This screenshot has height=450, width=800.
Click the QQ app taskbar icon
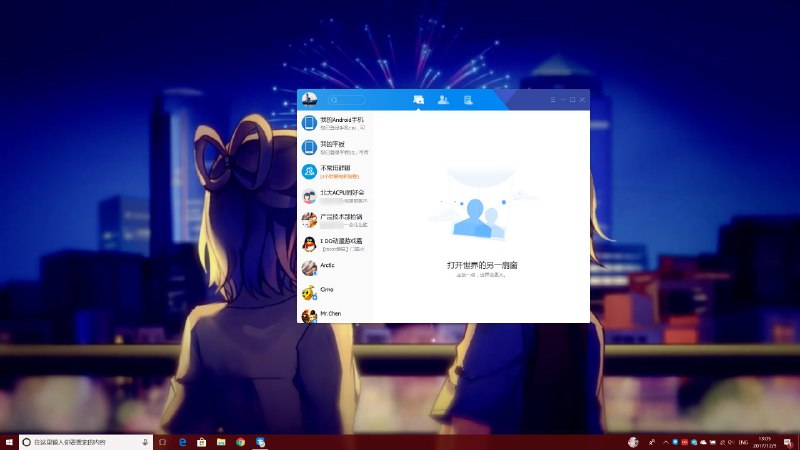pyautogui.click(x=260, y=442)
